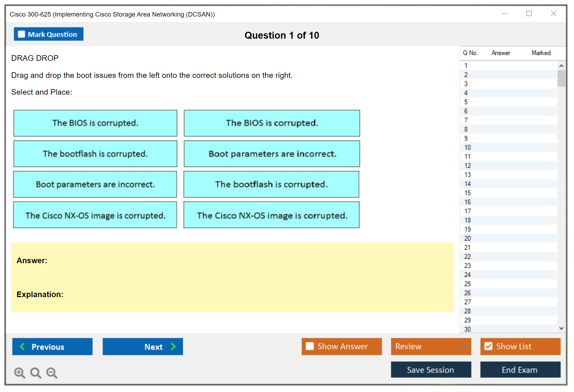Minimize the exam window

click(x=505, y=14)
